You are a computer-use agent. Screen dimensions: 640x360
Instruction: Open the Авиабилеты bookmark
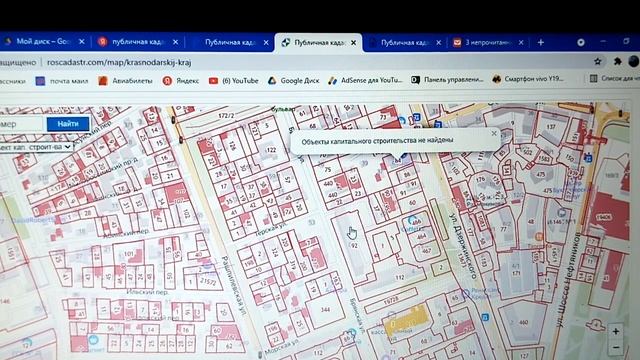[125, 81]
